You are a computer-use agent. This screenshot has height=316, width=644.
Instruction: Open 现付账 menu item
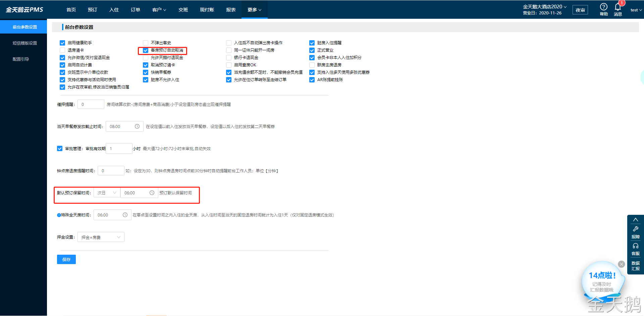tap(207, 10)
